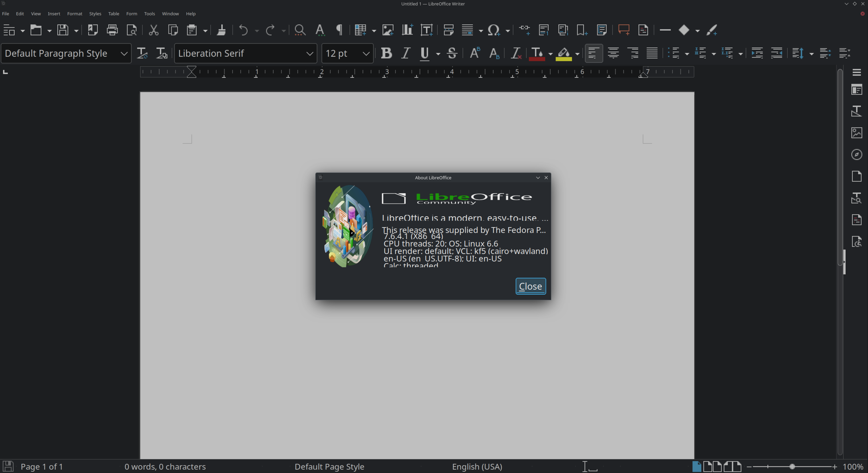
Task: Click the Print icon
Action: 112,30
